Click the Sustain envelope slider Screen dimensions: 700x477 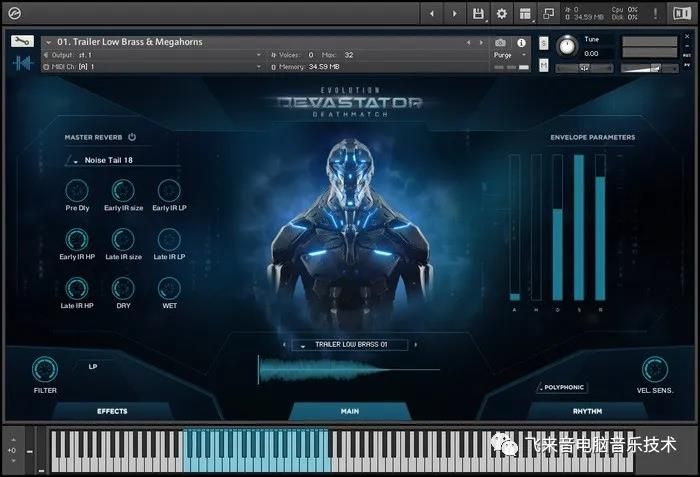tap(579, 228)
